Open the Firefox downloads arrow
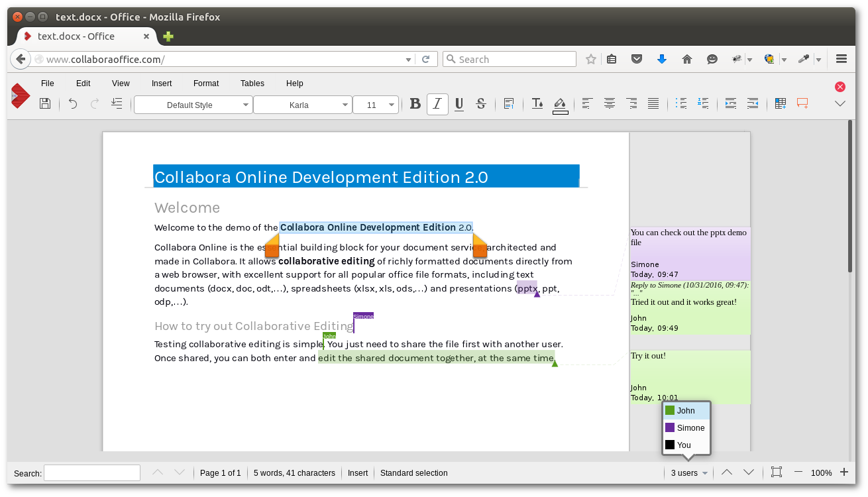Image resolution: width=868 pixels, height=497 pixels. click(661, 59)
